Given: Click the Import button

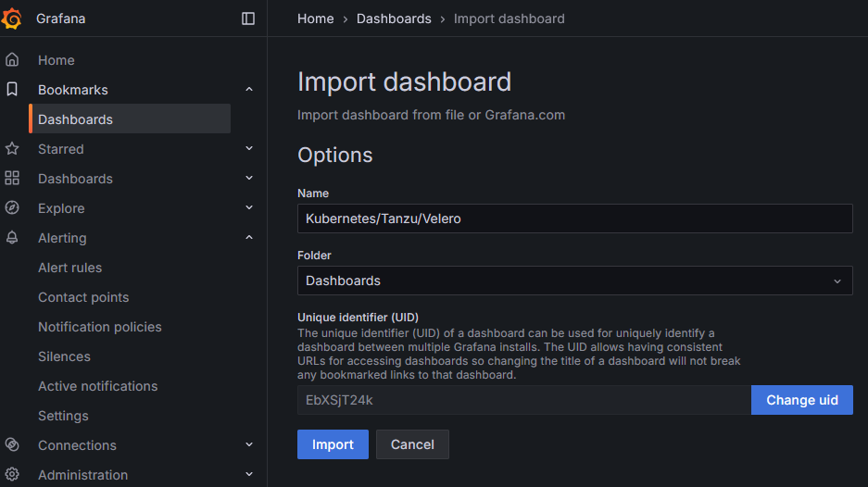Looking at the screenshot, I should point(333,444).
